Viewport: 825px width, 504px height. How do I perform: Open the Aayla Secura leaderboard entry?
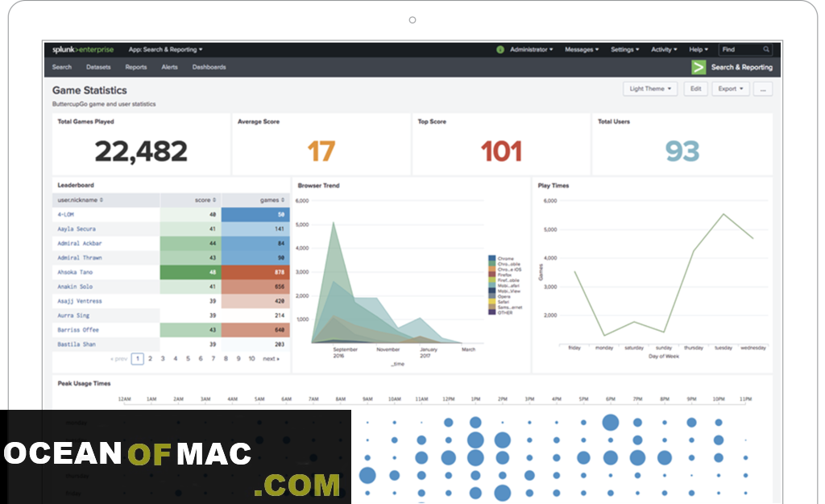point(77,229)
